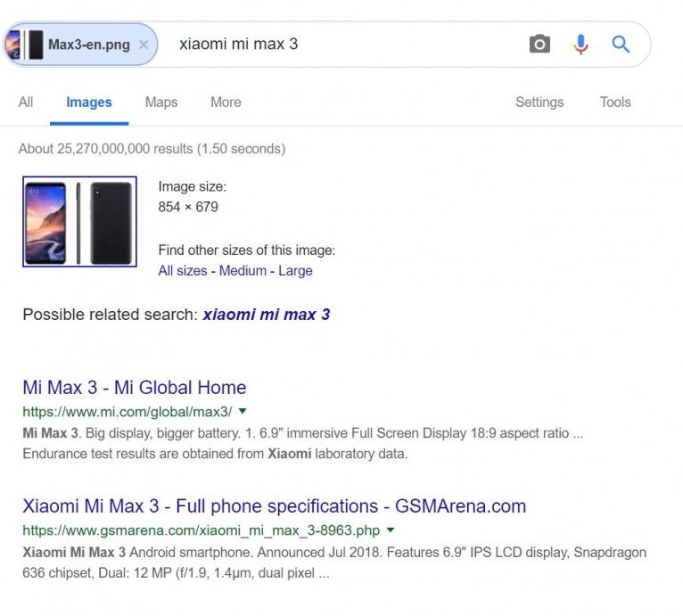Expand the mi.com URL dropdown arrow
This screenshot has width=683, height=616.
(x=243, y=411)
